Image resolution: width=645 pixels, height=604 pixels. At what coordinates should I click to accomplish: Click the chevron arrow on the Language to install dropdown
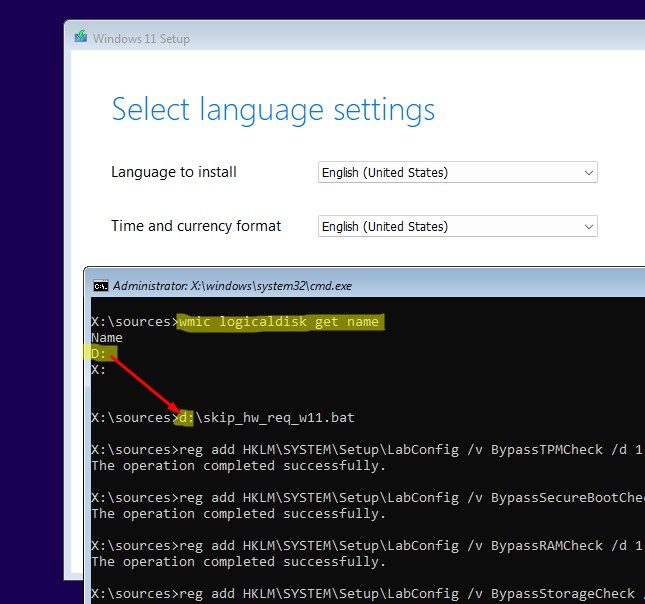[x=587, y=173]
